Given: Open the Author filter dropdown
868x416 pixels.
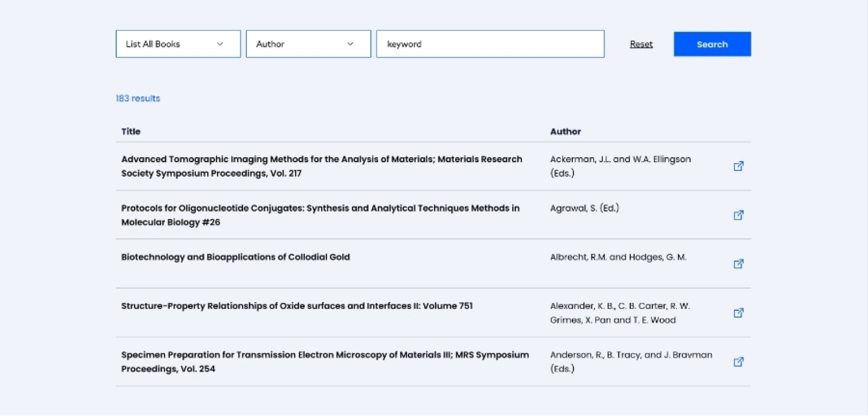Looking at the screenshot, I should [x=308, y=44].
